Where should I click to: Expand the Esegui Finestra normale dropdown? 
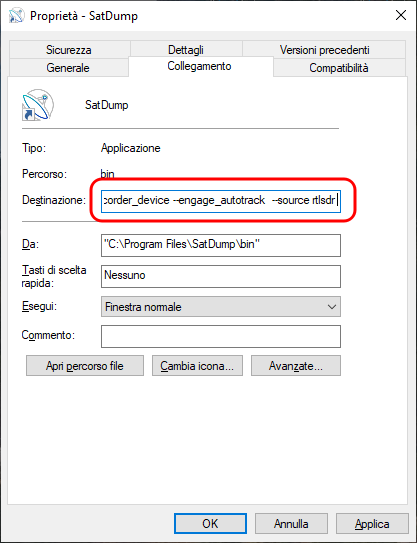221,306
